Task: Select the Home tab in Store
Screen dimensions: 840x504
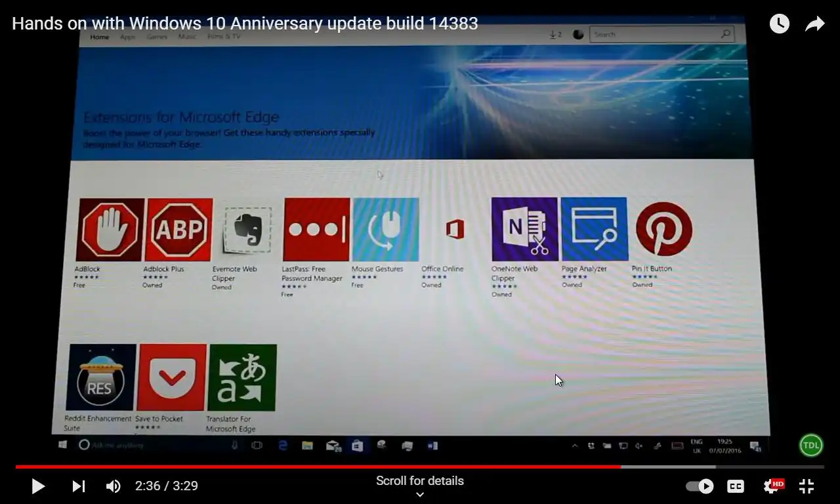Action: [x=100, y=37]
